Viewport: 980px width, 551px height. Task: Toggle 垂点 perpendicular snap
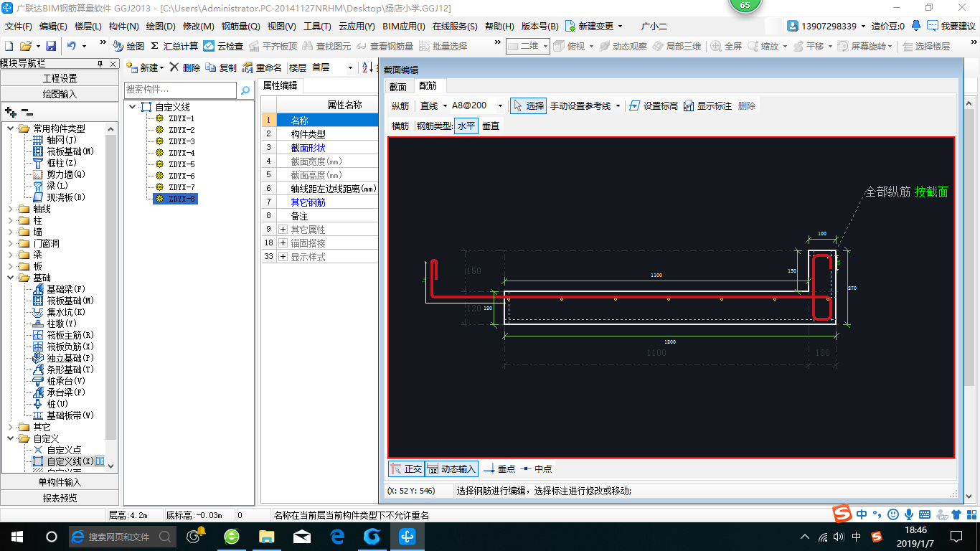click(499, 468)
